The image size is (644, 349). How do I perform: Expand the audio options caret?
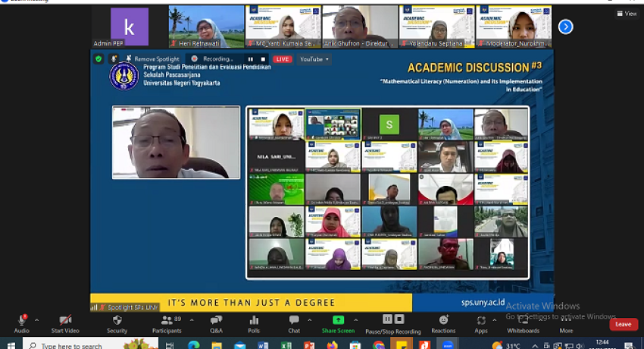click(x=36, y=320)
